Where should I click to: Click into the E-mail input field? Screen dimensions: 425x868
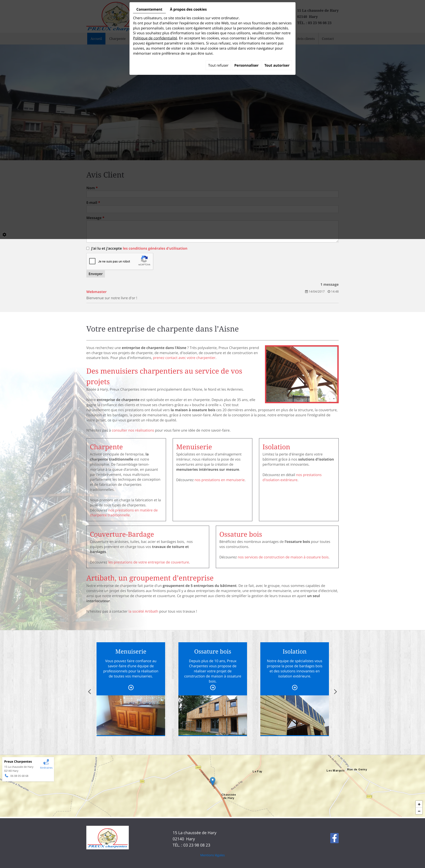212,209
